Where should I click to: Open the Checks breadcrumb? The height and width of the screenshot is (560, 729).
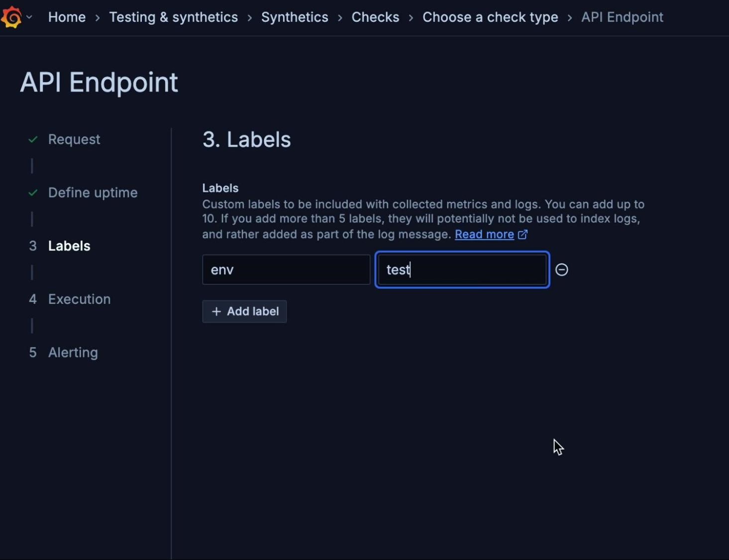click(x=375, y=17)
